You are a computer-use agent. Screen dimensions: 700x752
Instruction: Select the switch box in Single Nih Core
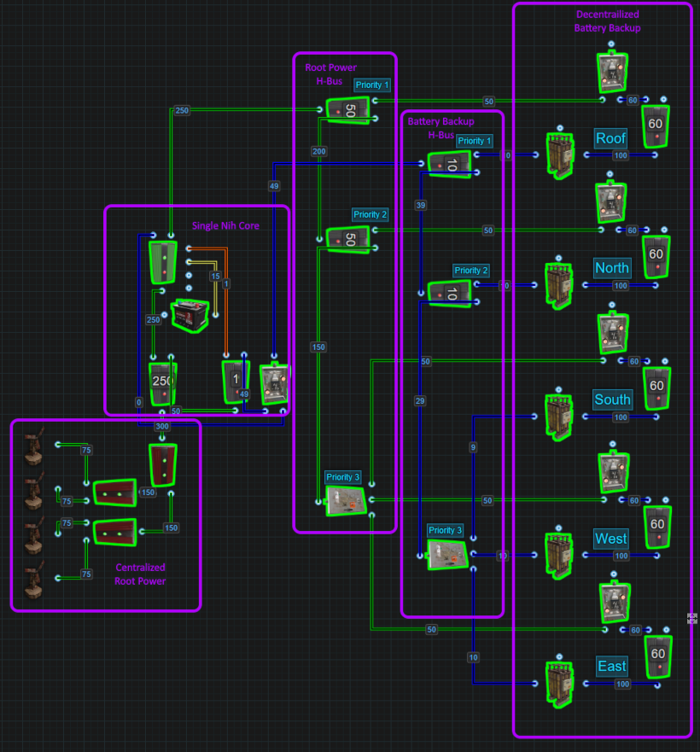(x=274, y=385)
